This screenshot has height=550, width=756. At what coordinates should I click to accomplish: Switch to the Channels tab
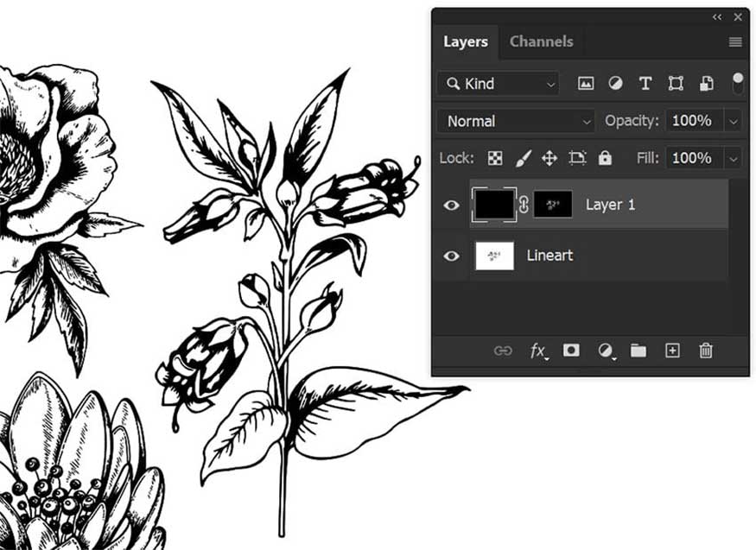click(x=541, y=42)
